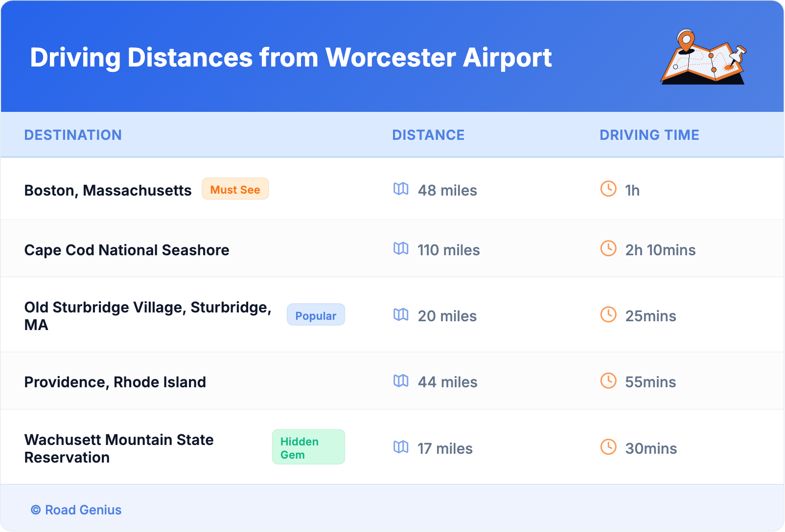Viewport: 785px width, 532px height.
Task: Click the DRIVING TIME column header
Action: [x=649, y=135]
